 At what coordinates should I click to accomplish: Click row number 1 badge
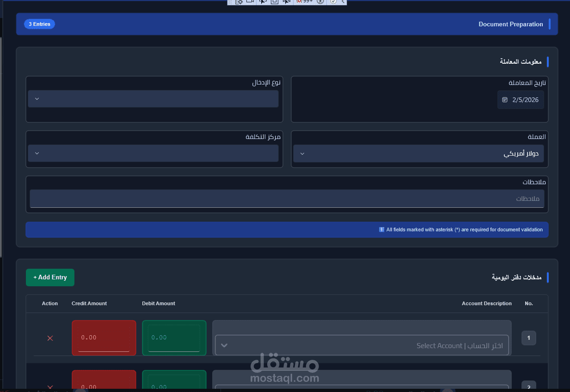(x=529, y=338)
